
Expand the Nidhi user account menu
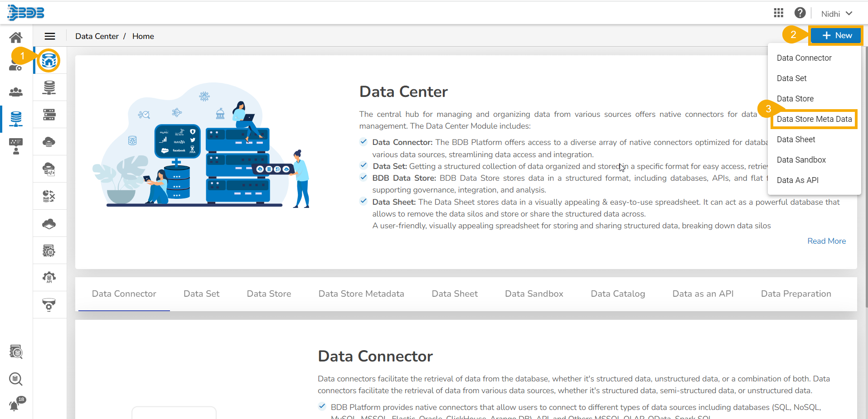pos(837,14)
